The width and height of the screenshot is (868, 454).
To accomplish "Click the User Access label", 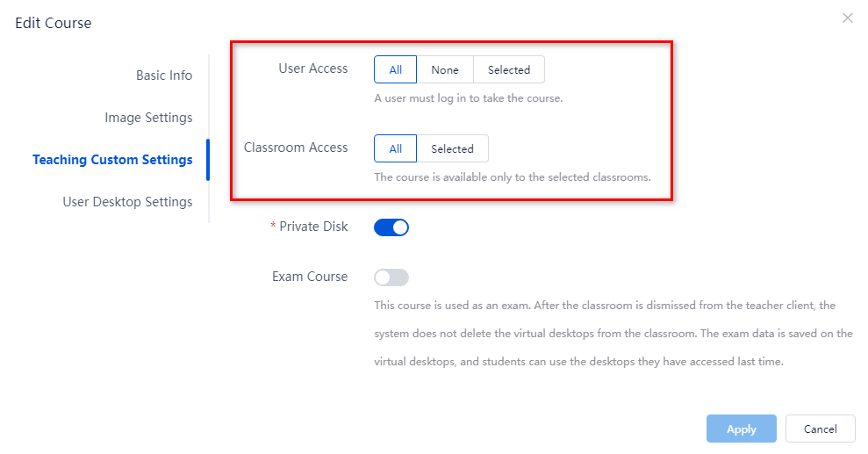I will (x=312, y=68).
